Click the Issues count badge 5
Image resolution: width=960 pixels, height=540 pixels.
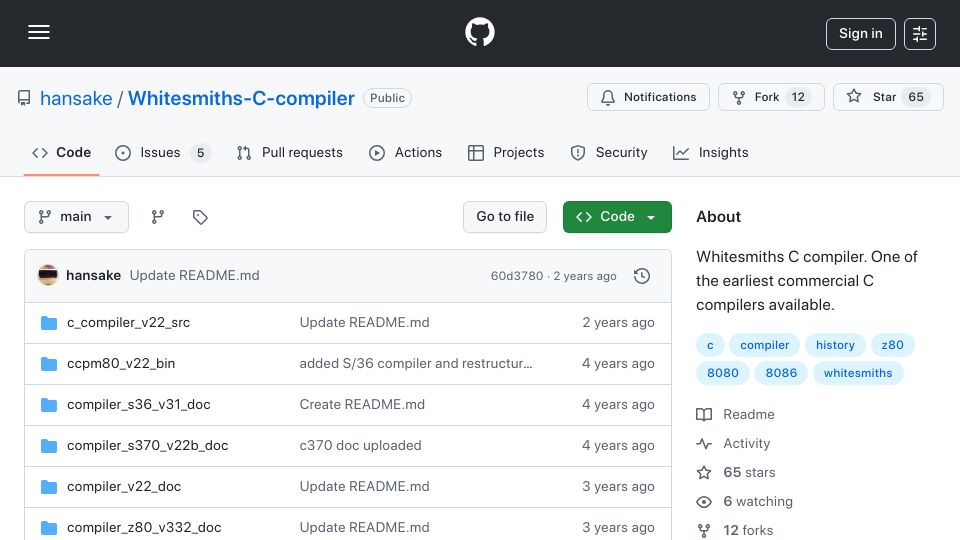[200, 152]
